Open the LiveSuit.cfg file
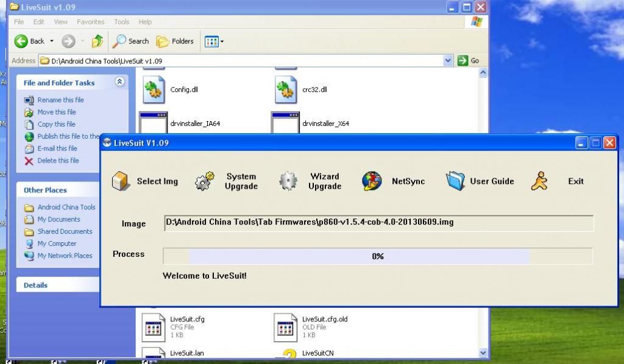Viewport: 624px width, 364px height. coord(154,327)
